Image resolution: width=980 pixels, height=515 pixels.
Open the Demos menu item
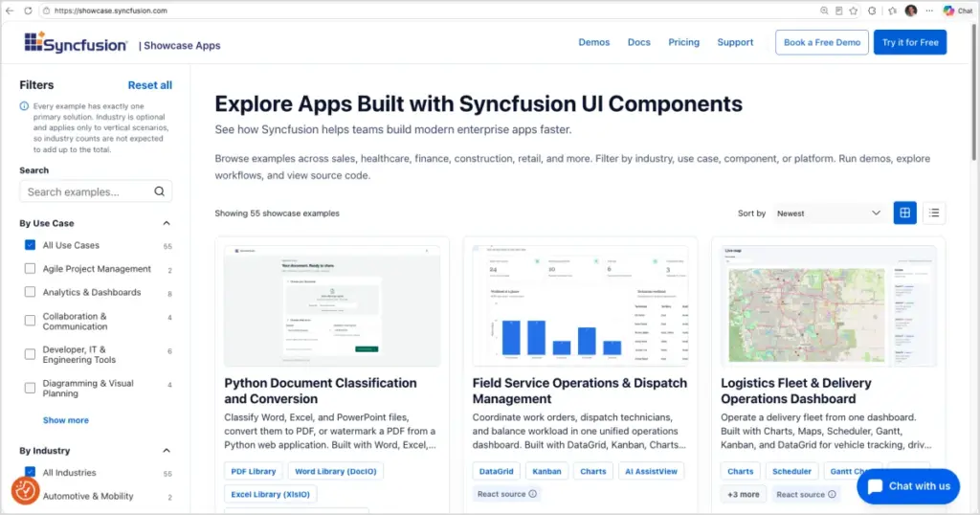[x=593, y=42]
